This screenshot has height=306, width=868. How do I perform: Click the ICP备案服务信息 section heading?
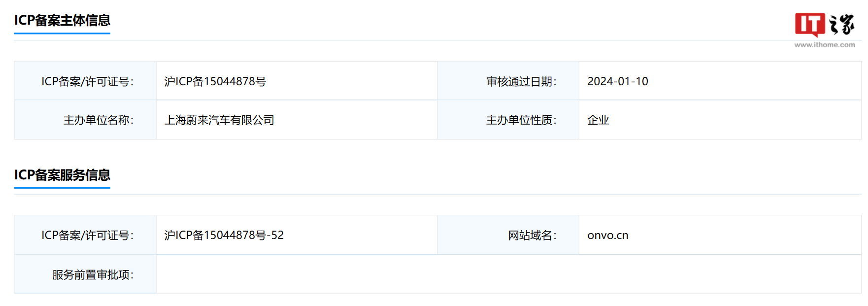pyautogui.click(x=62, y=175)
